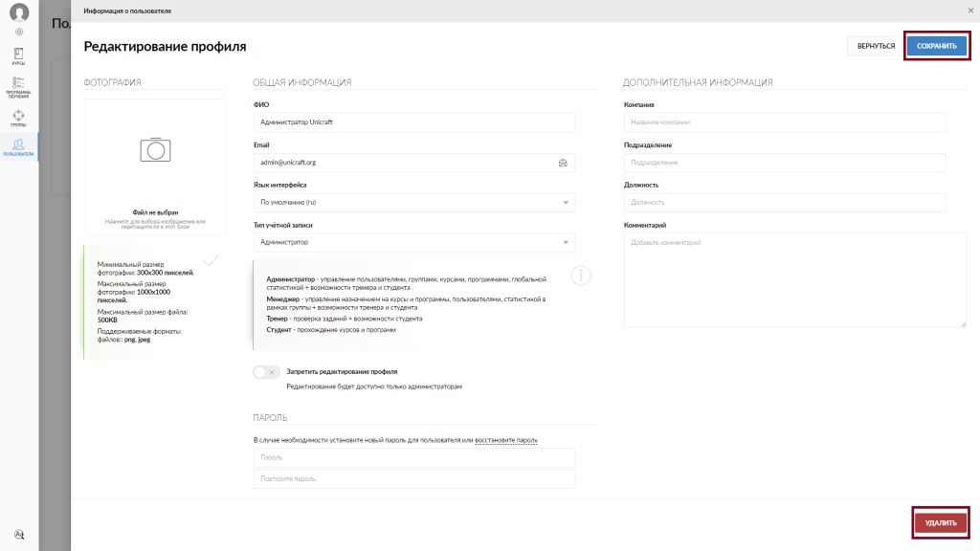
Task: Open the user avatar in the sidebar
Action: point(19,12)
